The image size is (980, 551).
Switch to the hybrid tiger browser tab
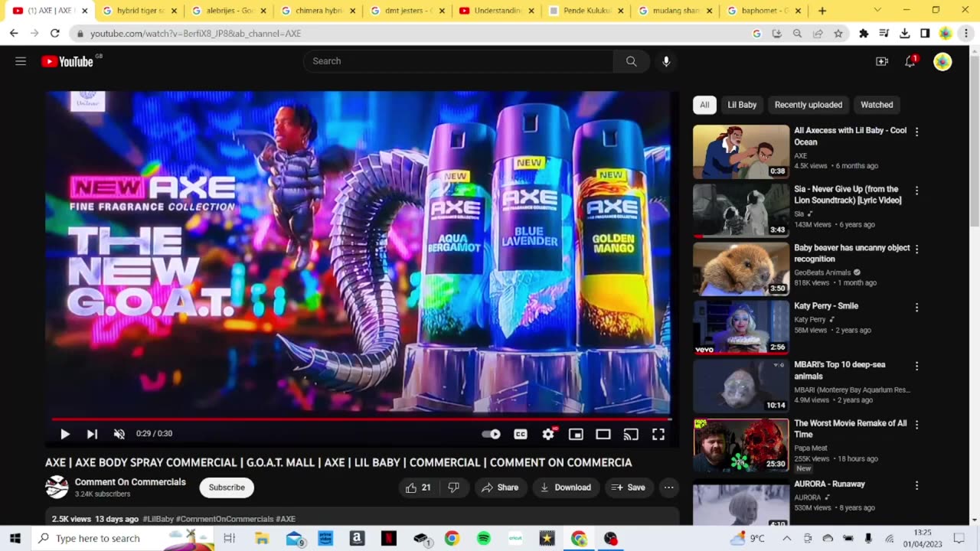[139, 11]
